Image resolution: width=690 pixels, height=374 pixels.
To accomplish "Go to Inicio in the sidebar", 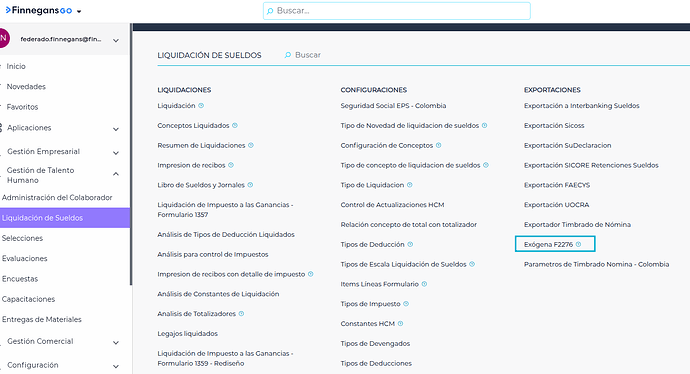I will (16, 66).
